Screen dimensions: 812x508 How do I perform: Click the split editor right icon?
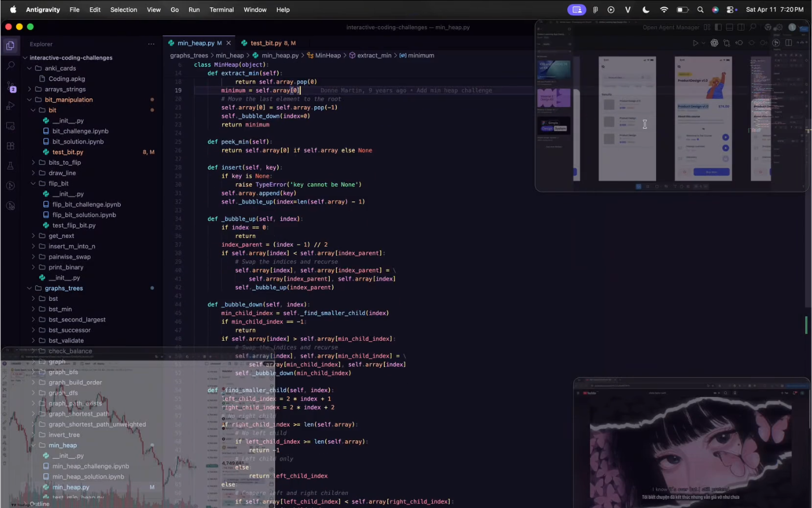point(788,42)
